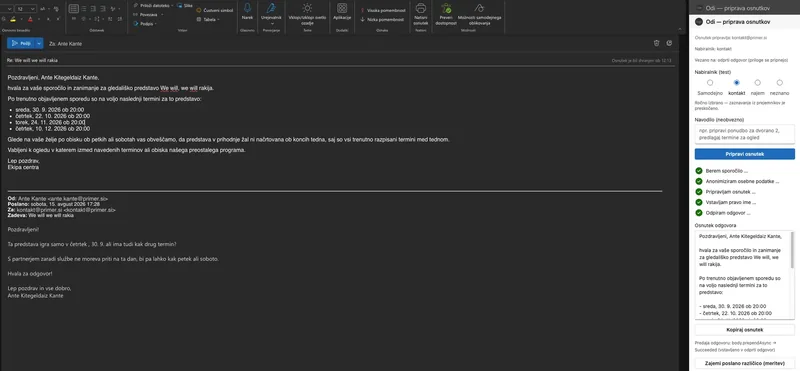The image size is (800, 371).
Task: Click the Pošlji send button
Action: point(21,43)
